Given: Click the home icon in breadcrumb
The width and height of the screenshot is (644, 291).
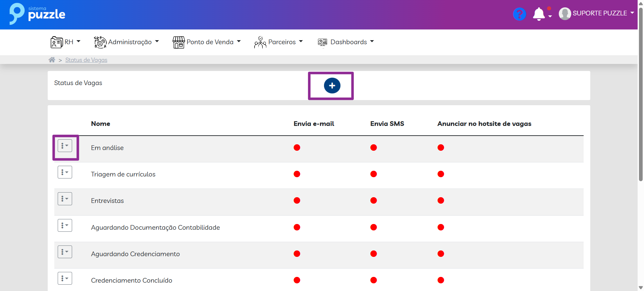Looking at the screenshot, I should click(52, 60).
